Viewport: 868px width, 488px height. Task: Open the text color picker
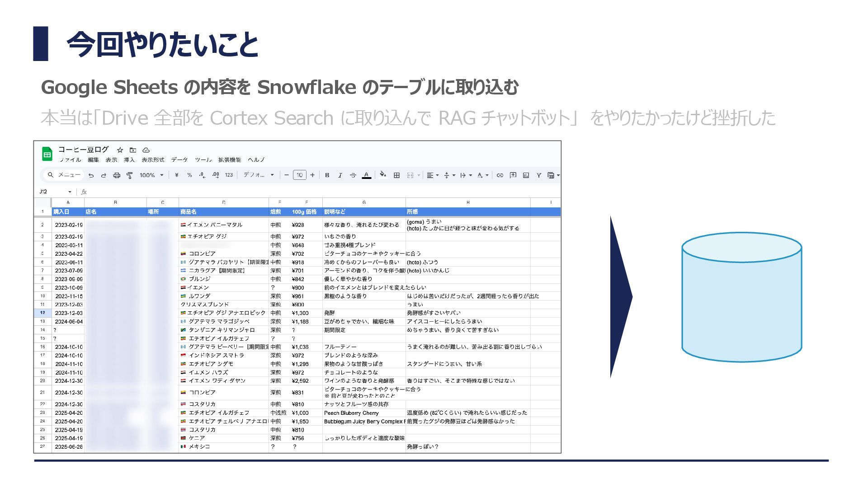(367, 175)
